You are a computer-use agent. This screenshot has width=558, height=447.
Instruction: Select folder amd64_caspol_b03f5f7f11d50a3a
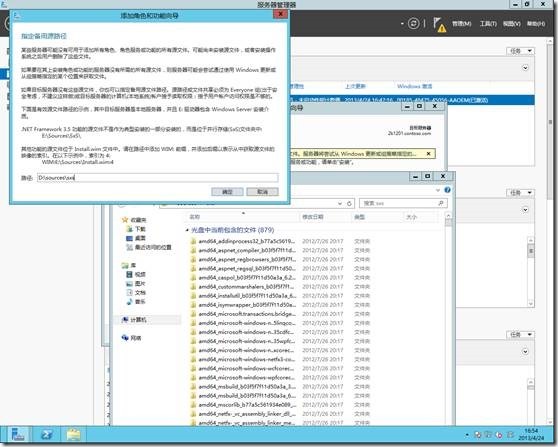(x=243, y=278)
